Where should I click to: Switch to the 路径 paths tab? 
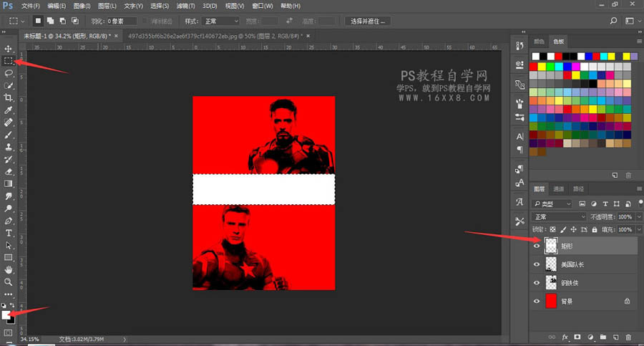(578, 189)
